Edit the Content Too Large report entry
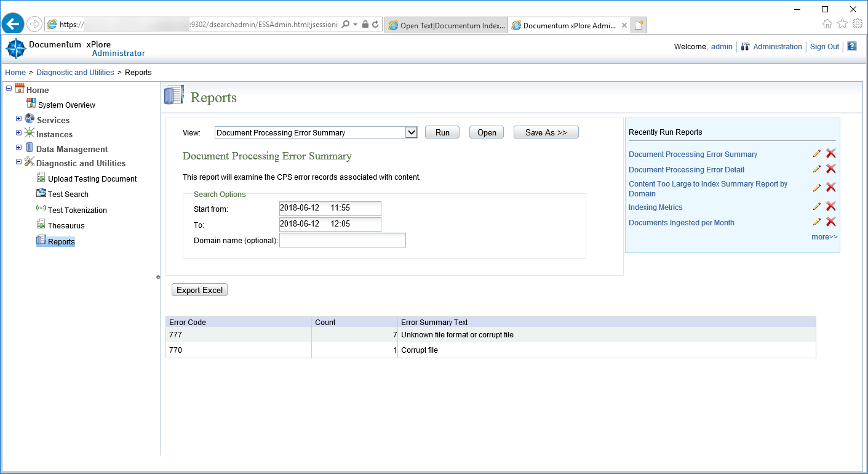The height and width of the screenshot is (474, 868). (x=817, y=188)
